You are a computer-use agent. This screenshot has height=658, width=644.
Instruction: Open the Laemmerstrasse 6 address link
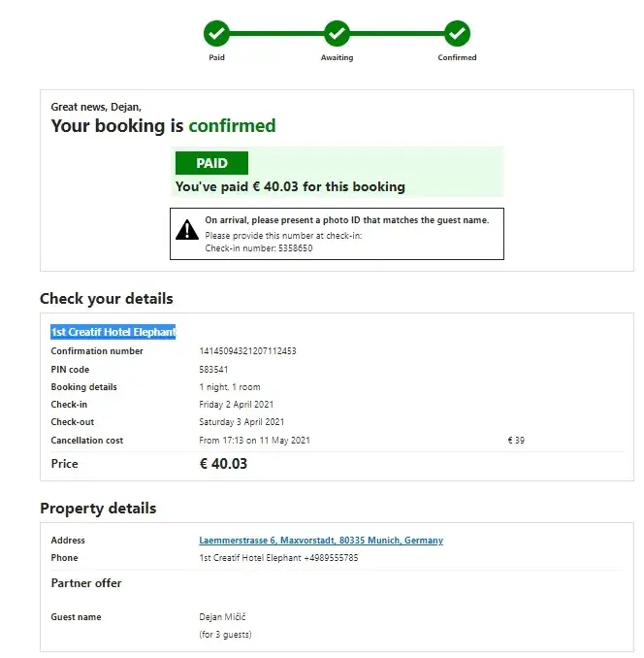click(x=320, y=541)
